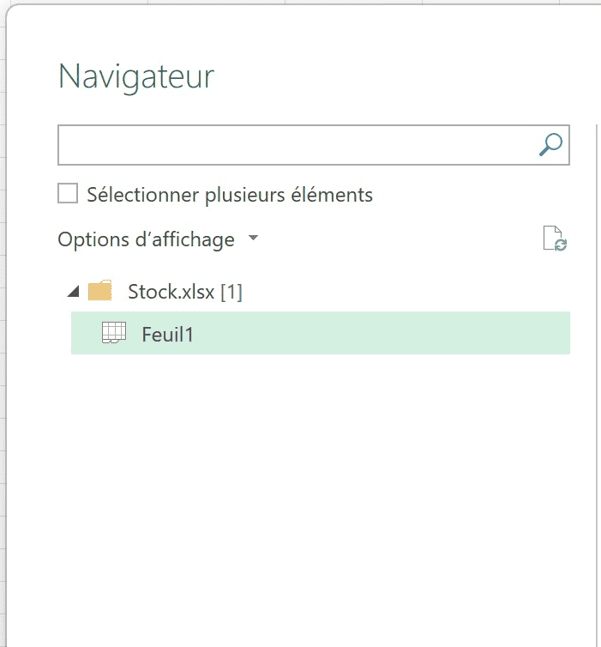This screenshot has height=647, width=601.
Task: Click the Sélectionner plusieurs éléments label text
Action: (230, 195)
